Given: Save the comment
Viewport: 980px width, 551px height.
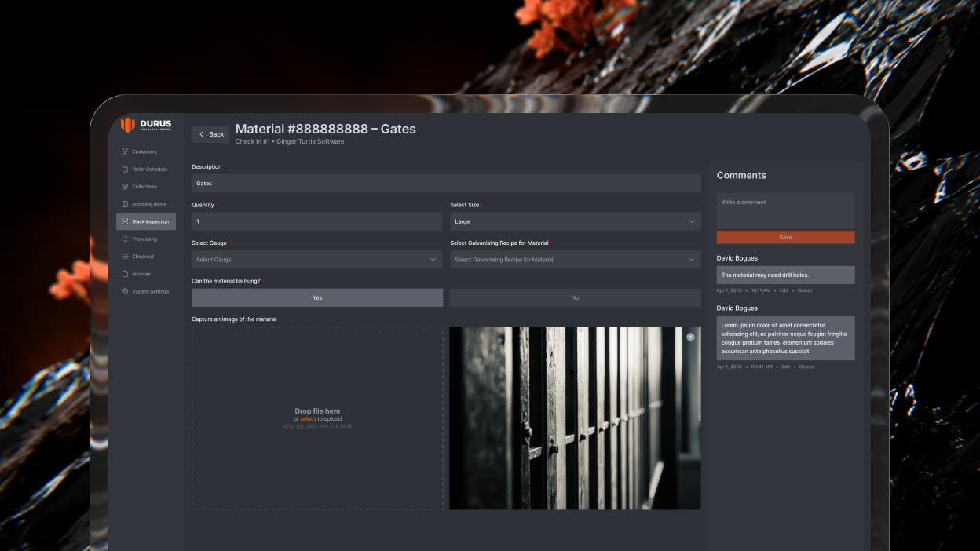Looking at the screenshot, I should pos(785,237).
